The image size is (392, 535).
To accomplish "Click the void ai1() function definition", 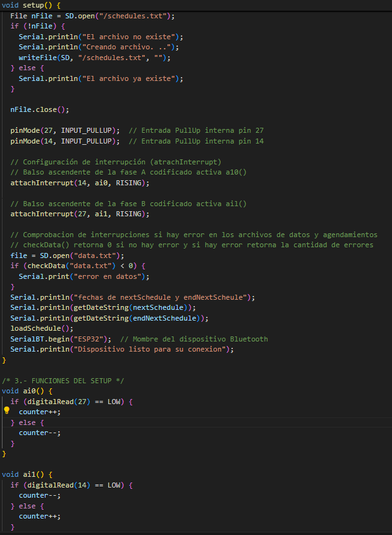I will click(x=22, y=474).
